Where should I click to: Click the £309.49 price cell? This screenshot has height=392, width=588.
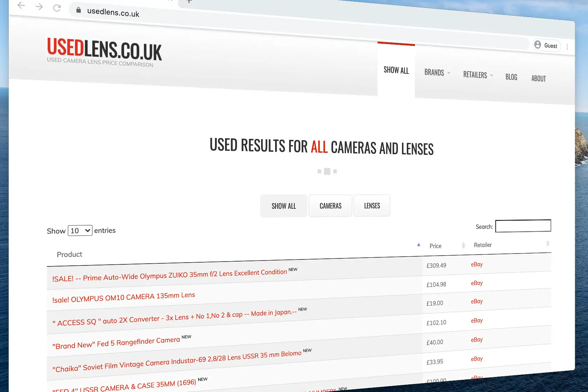tap(436, 265)
